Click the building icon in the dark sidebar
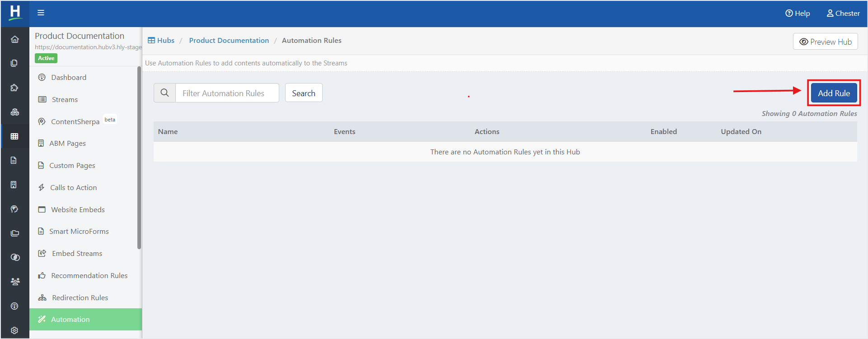 [14, 185]
